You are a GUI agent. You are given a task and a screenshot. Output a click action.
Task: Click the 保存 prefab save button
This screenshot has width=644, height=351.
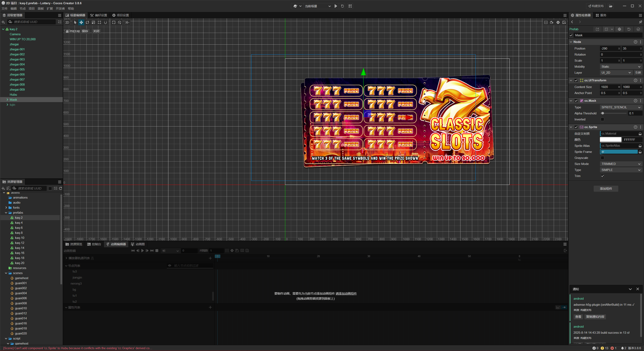[x=85, y=31]
